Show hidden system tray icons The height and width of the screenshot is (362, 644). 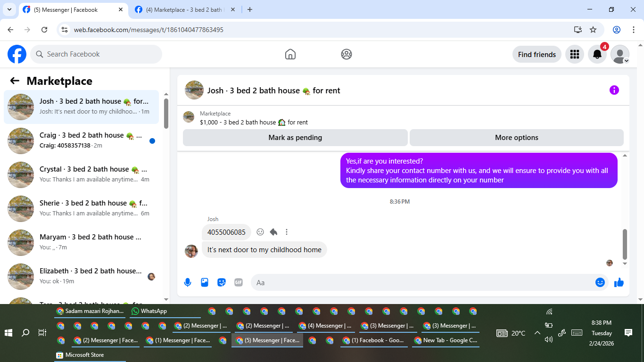537,333
